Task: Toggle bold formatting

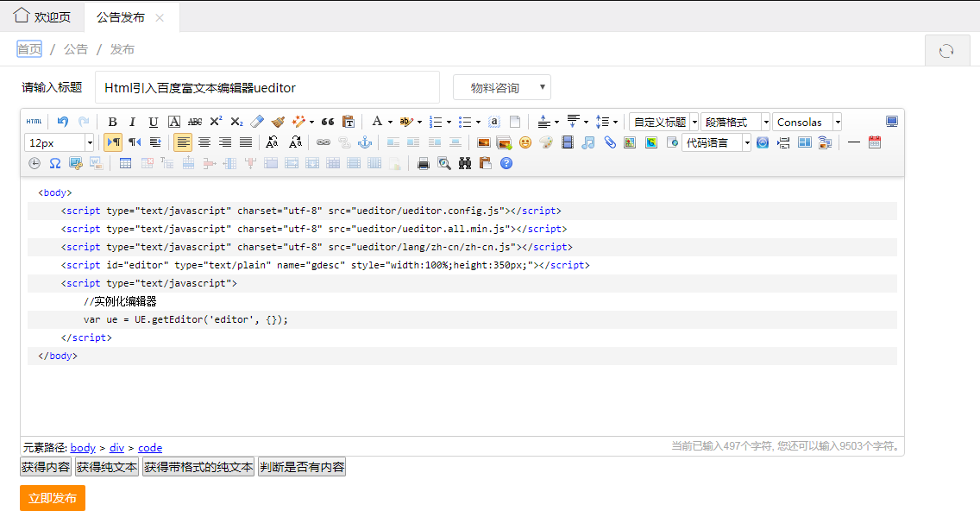Action: 112,122
